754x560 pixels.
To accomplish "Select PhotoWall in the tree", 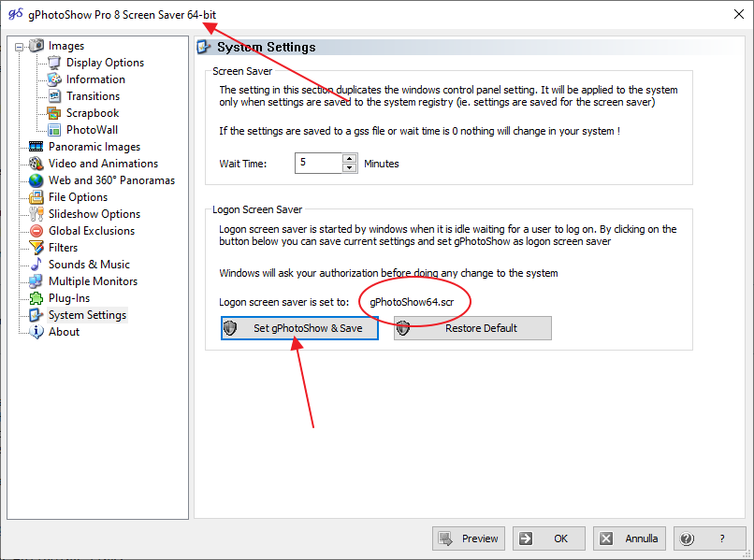I will click(x=92, y=130).
